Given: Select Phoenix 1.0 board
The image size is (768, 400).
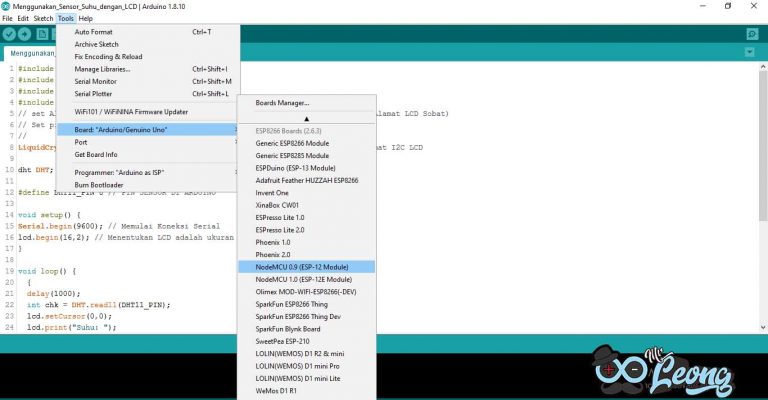Looking at the screenshot, I should click(x=307, y=242).
